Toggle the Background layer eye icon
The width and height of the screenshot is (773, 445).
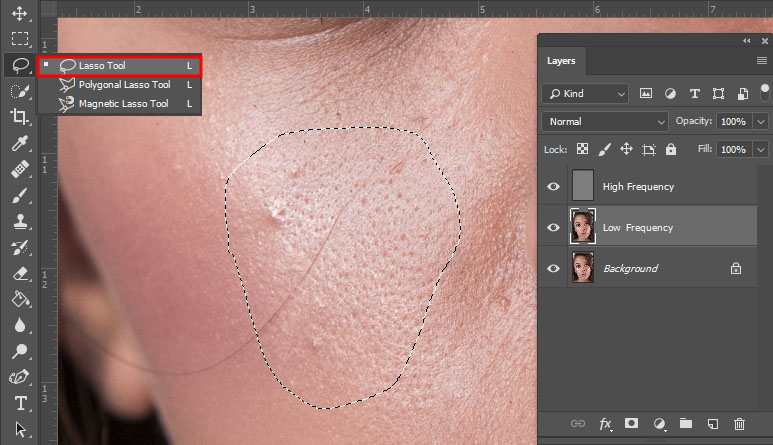553,268
